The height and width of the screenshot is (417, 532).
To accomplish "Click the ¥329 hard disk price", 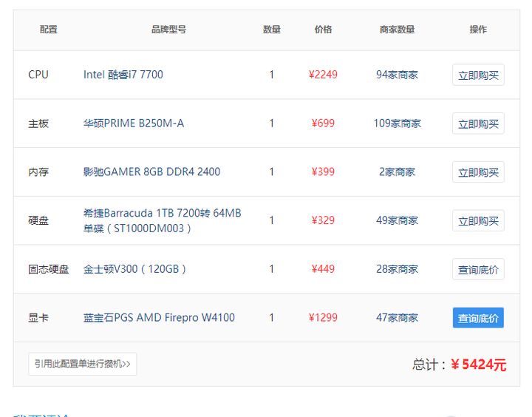I will tap(323, 220).
